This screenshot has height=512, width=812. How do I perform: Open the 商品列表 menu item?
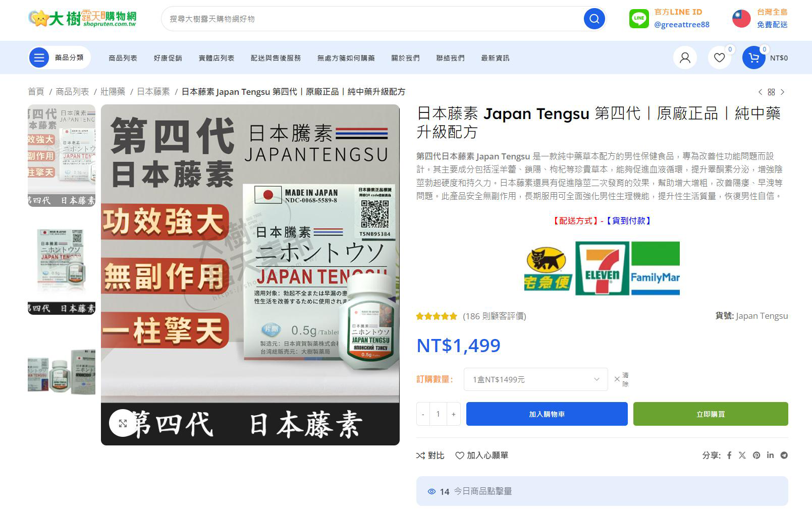123,58
